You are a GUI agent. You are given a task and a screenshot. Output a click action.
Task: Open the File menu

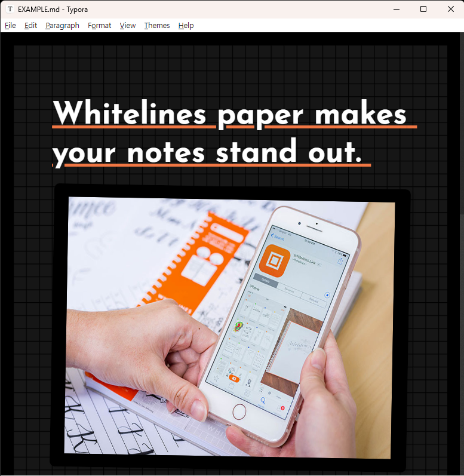tap(10, 26)
